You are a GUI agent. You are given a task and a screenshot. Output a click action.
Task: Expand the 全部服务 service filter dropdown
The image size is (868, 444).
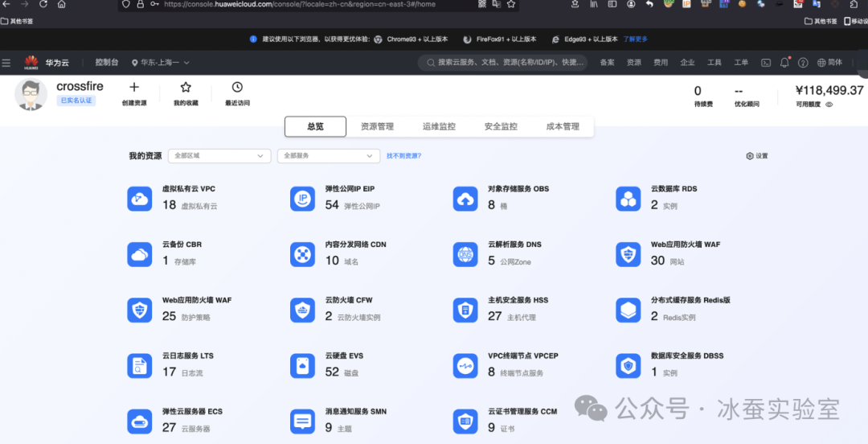pyautogui.click(x=328, y=156)
